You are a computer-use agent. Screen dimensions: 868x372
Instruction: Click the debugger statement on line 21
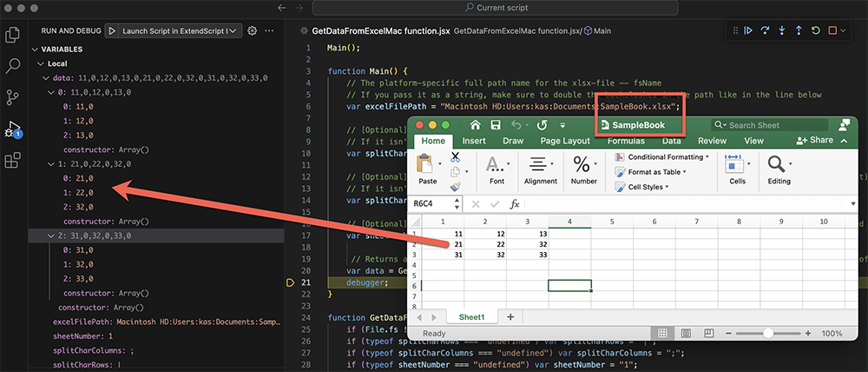[x=367, y=282]
